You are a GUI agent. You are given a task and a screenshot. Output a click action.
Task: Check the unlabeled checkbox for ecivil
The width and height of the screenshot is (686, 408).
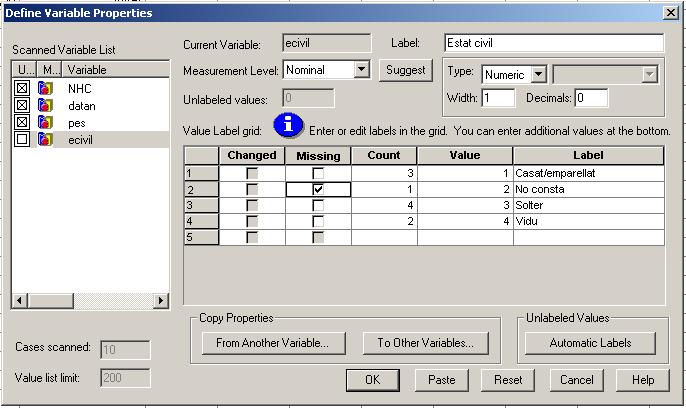22,139
